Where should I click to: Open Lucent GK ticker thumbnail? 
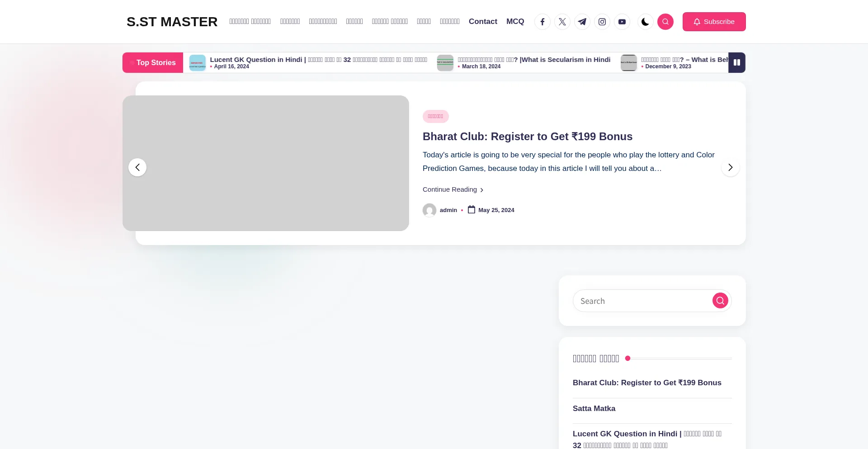198,63
